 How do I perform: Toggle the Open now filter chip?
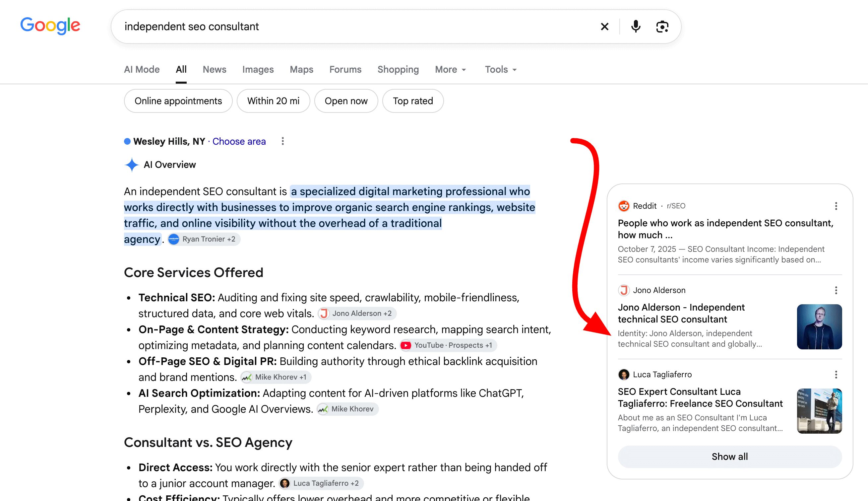(346, 101)
